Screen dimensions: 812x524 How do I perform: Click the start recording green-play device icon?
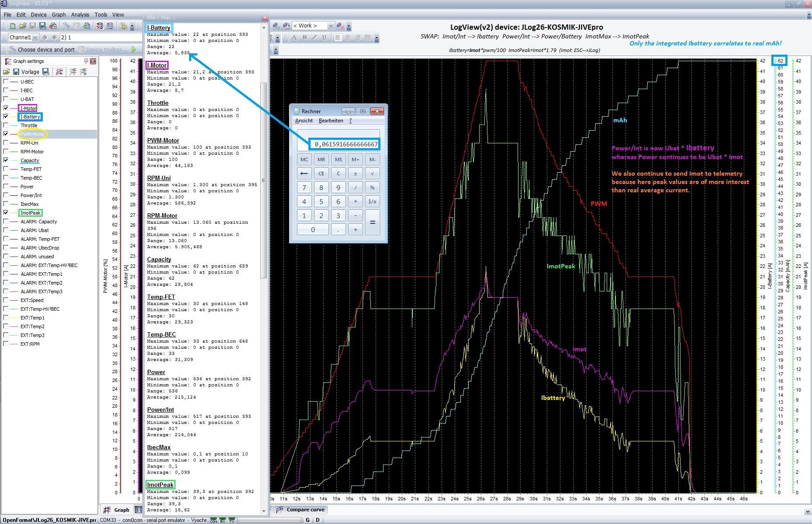coord(110,26)
